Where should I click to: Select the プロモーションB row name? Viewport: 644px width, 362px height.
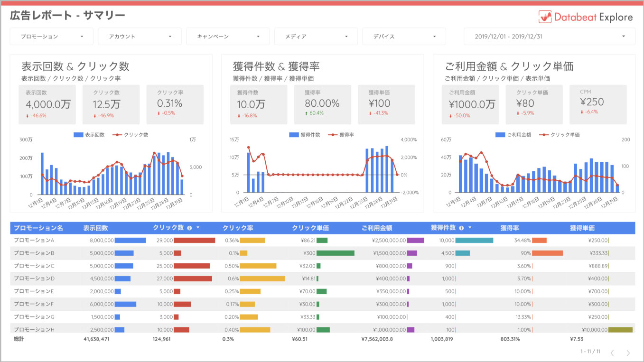pos(34,253)
